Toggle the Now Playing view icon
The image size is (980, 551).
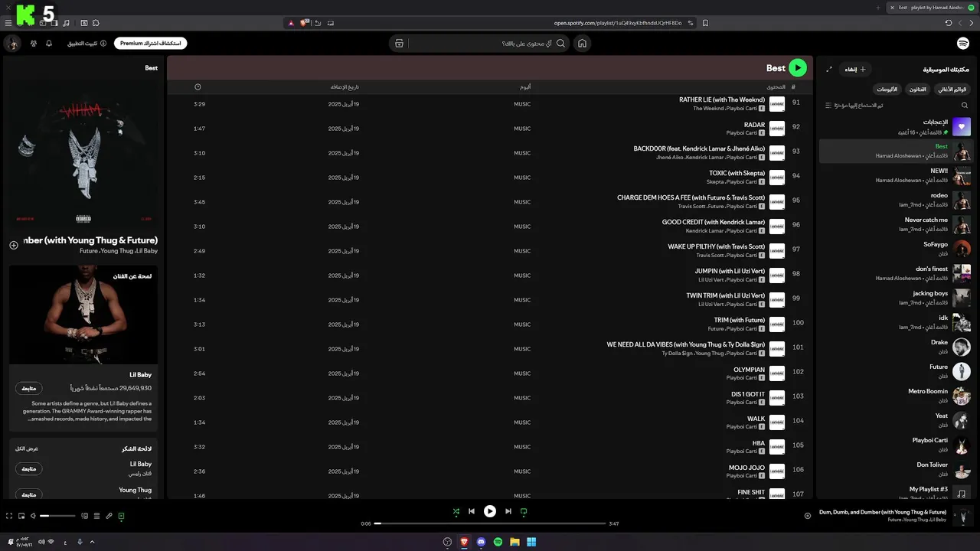tap(121, 516)
